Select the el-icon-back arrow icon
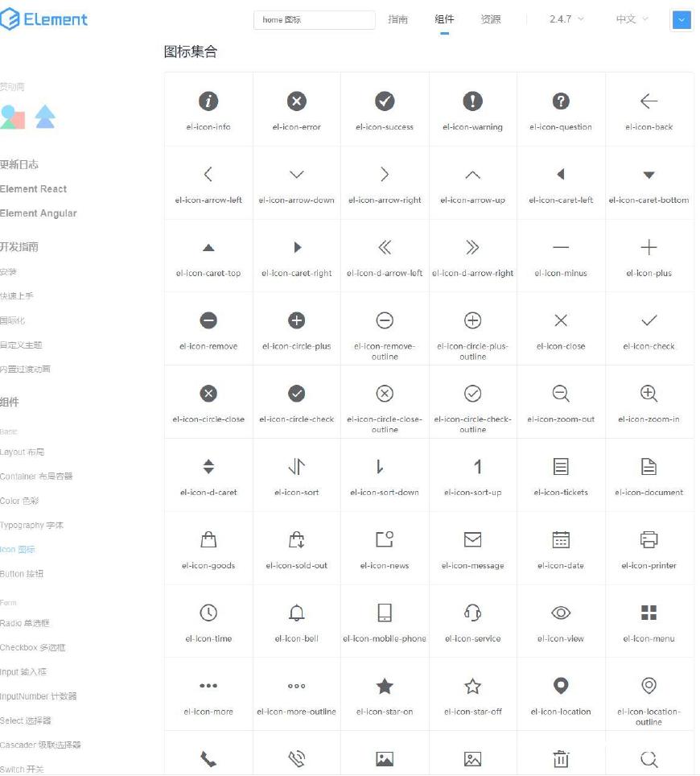The height and width of the screenshot is (776, 700). coord(649,101)
